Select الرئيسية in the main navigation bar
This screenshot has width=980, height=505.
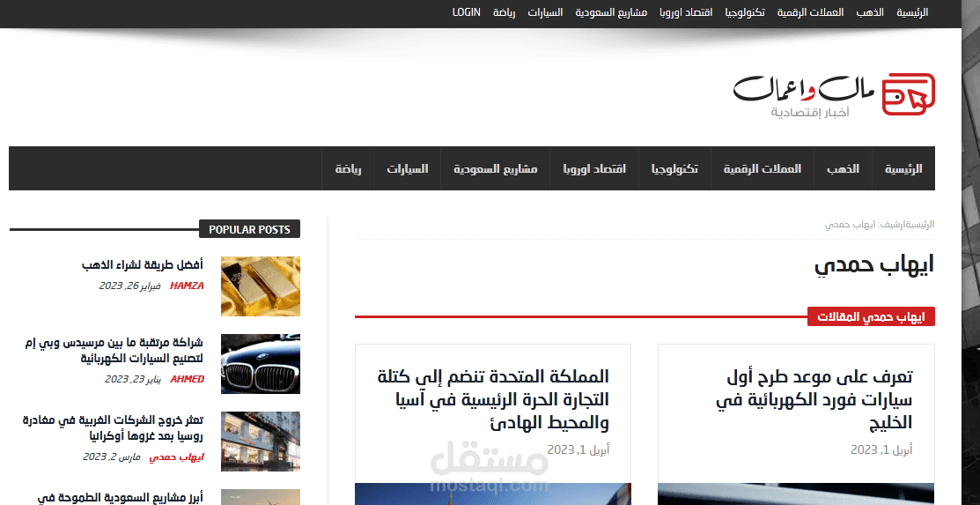click(x=903, y=168)
